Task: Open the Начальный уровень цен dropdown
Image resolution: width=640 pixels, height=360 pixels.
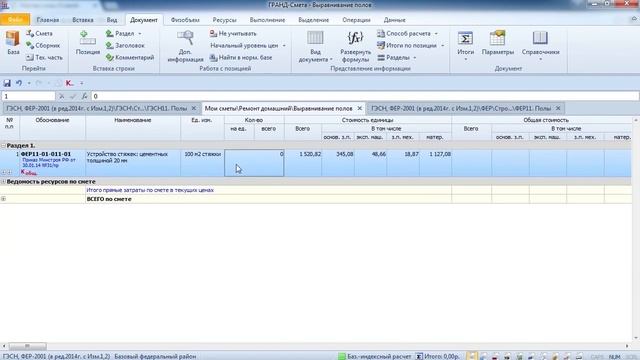Action: click(284, 46)
